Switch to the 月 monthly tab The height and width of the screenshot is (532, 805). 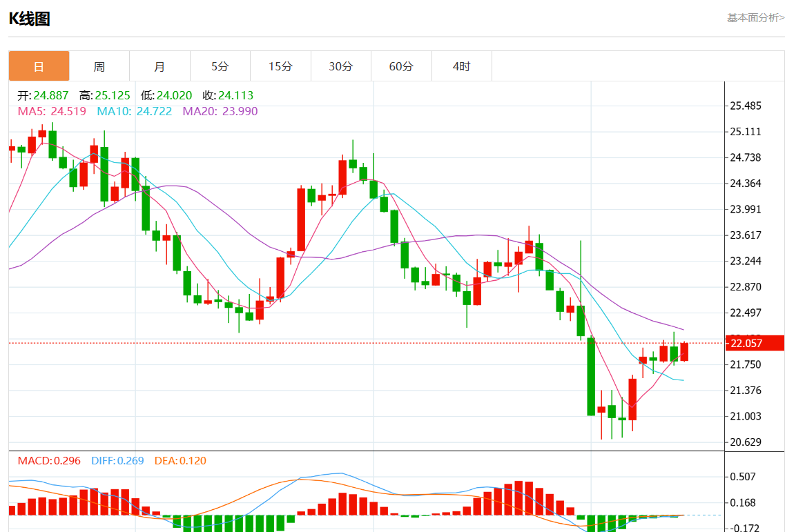tap(159, 66)
